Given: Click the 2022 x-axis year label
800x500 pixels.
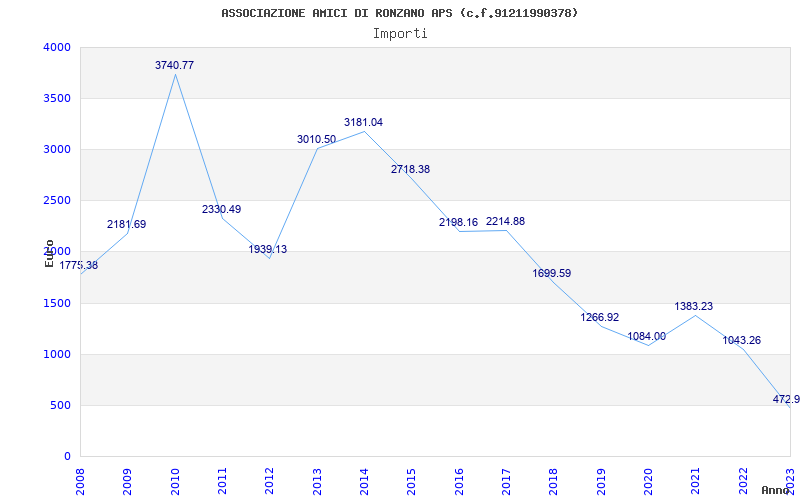Looking at the screenshot, I should point(743,480).
